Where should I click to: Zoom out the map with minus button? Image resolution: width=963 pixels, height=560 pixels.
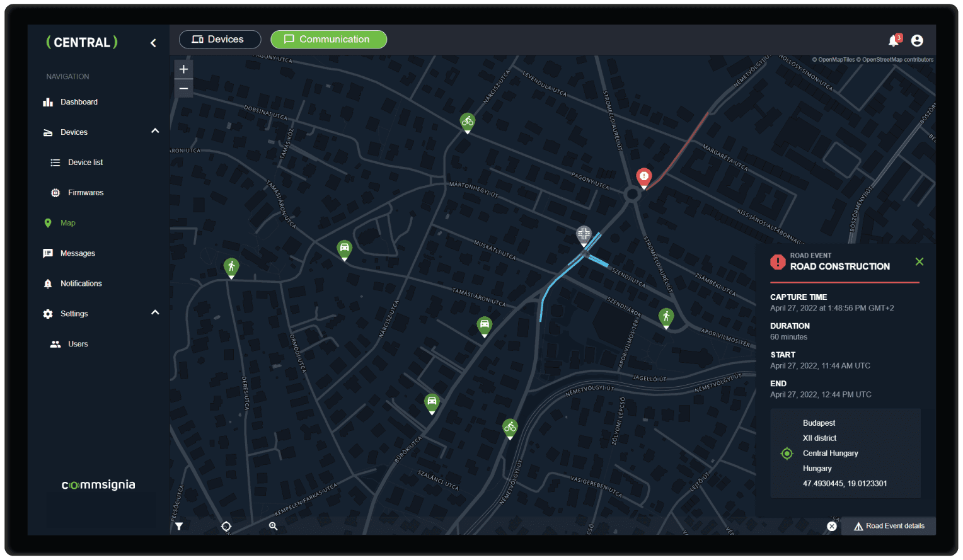click(x=183, y=88)
